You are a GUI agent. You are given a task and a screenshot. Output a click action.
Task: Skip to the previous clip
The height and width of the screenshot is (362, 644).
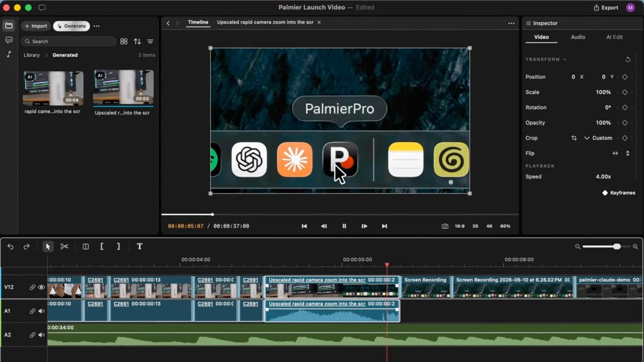(x=304, y=226)
